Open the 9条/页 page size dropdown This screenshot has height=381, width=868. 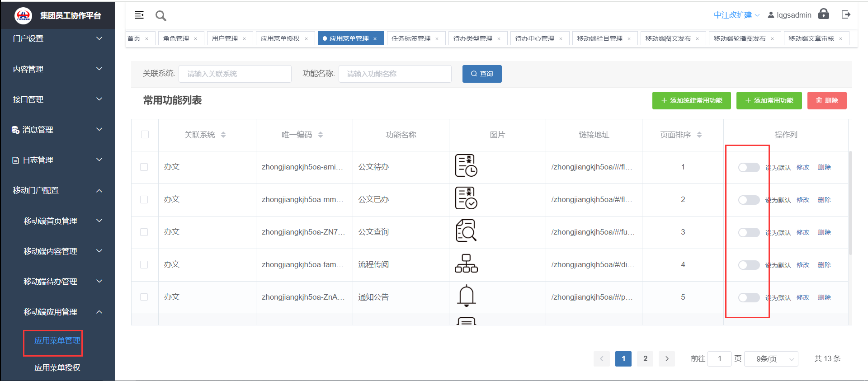[771, 359]
